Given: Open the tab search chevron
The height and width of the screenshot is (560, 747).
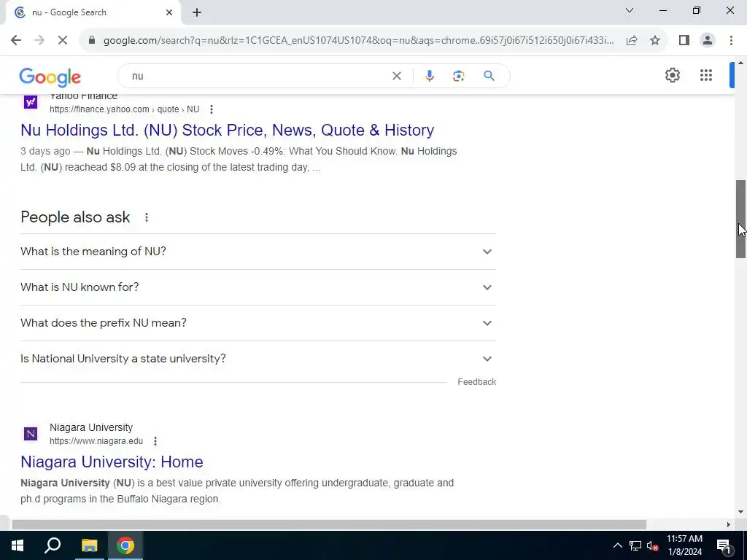Looking at the screenshot, I should tap(630, 10).
